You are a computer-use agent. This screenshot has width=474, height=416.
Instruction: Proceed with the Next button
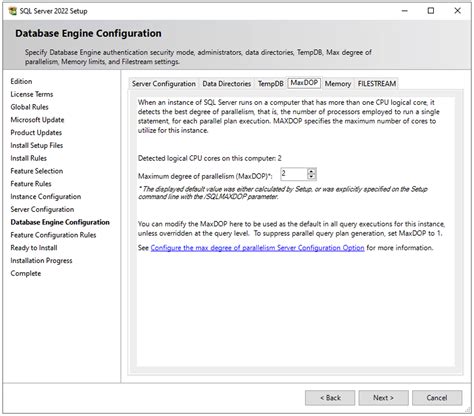coord(383,398)
